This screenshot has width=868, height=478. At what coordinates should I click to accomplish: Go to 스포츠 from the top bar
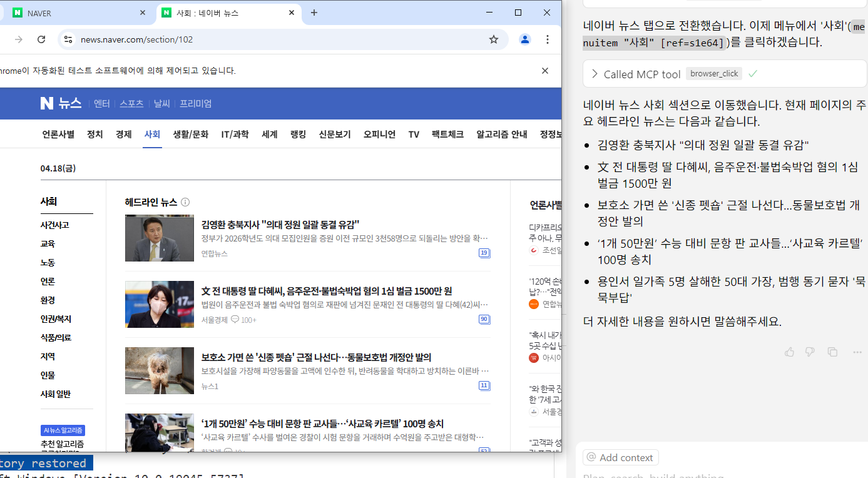tap(131, 103)
